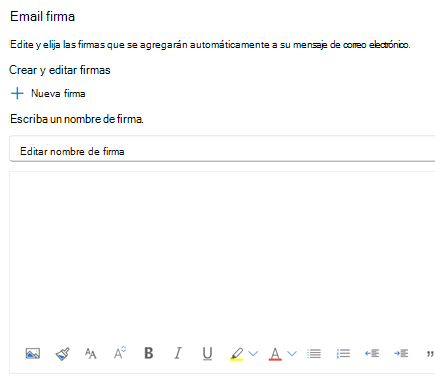Click the 'Edite y elija las firmas' description

[x=210, y=44]
